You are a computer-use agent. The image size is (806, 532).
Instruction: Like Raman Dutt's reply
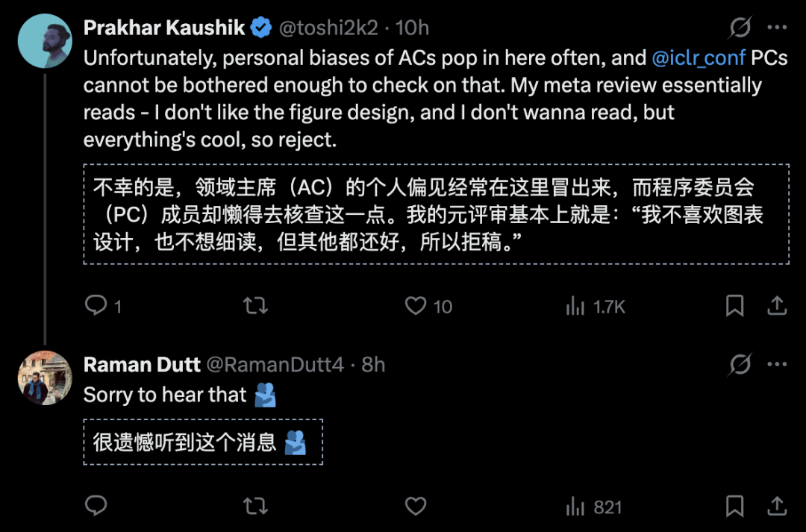(x=416, y=507)
